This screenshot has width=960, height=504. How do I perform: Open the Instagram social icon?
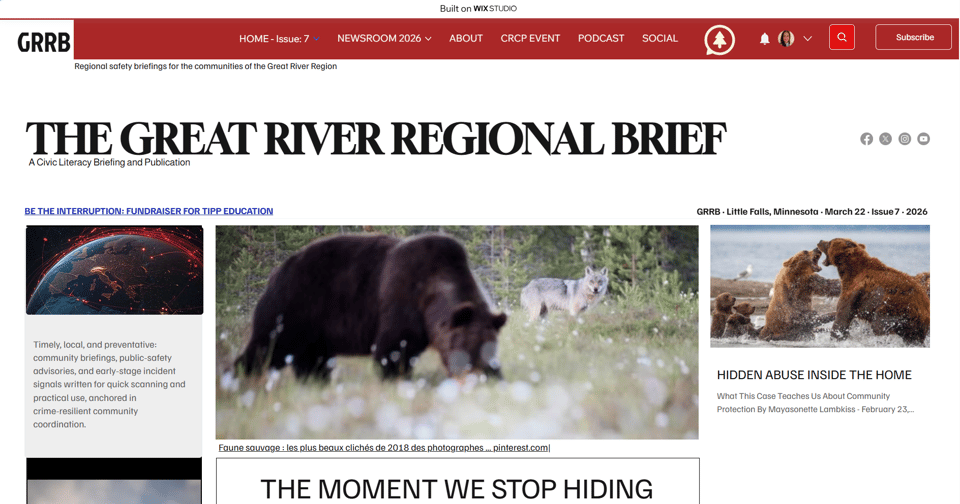(904, 139)
